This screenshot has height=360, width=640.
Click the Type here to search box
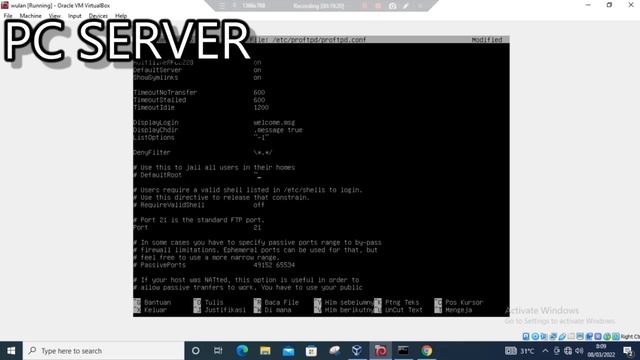tap(104, 351)
